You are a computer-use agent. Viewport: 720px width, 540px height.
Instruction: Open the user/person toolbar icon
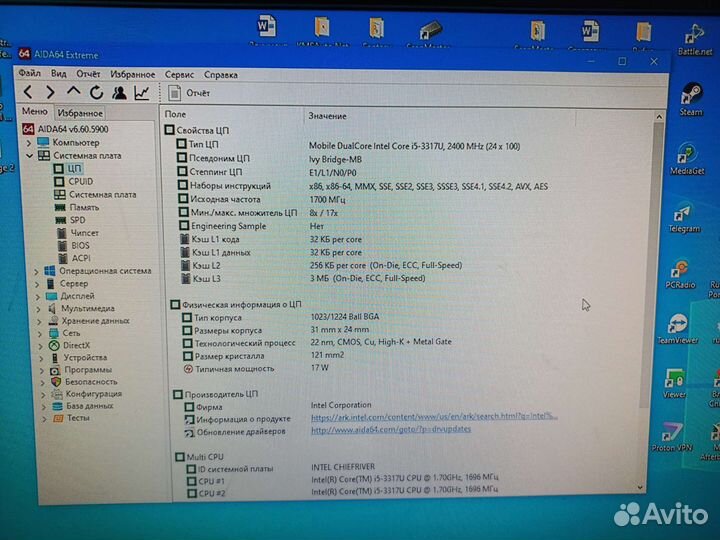[119, 93]
